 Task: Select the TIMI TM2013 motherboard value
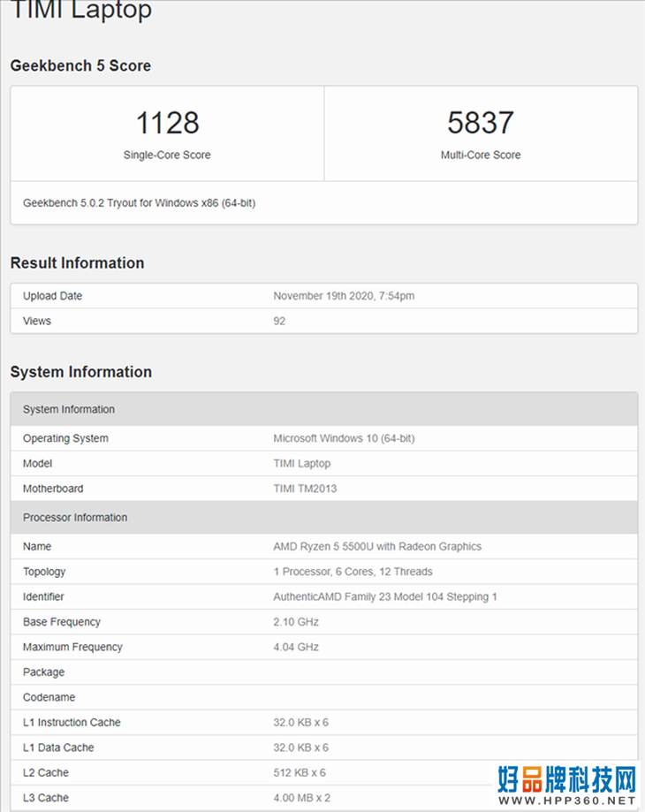[x=305, y=489]
